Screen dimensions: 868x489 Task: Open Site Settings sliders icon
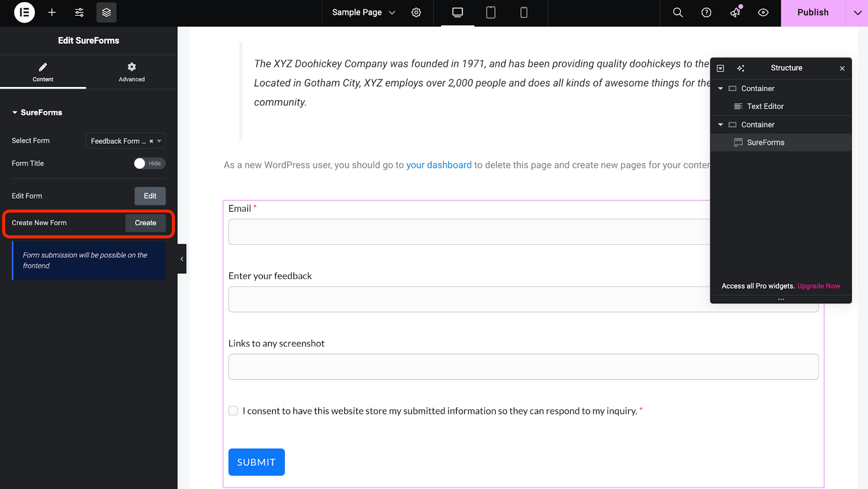click(79, 12)
